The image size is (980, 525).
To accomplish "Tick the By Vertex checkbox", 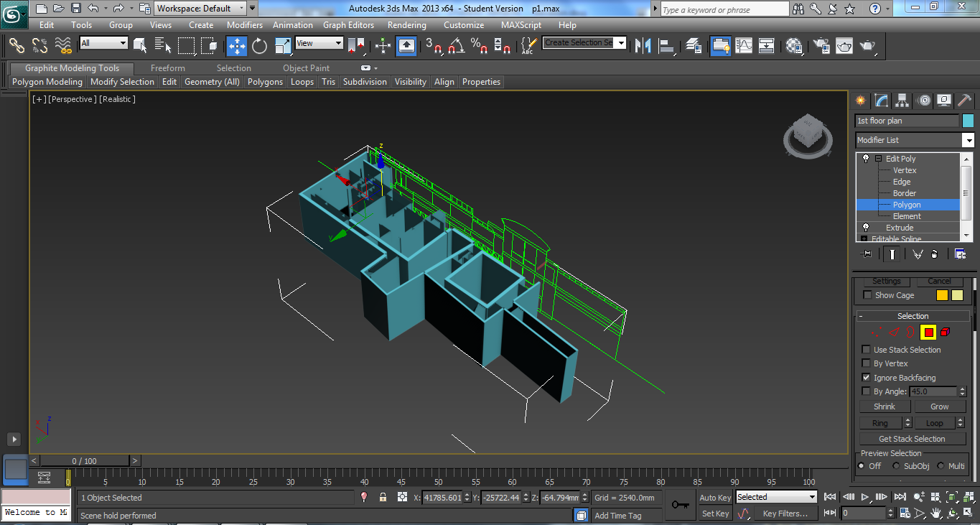I will click(867, 363).
